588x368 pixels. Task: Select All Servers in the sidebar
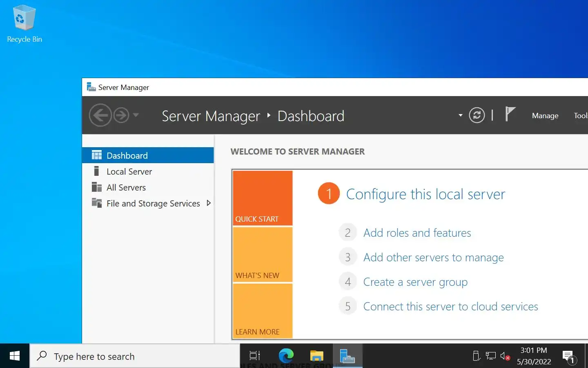pyautogui.click(x=148, y=187)
